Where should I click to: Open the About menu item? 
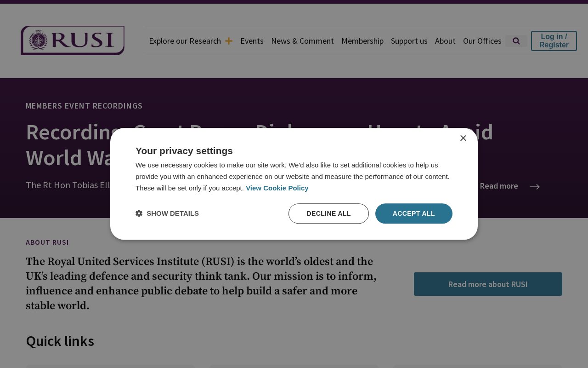(x=445, y=41)
